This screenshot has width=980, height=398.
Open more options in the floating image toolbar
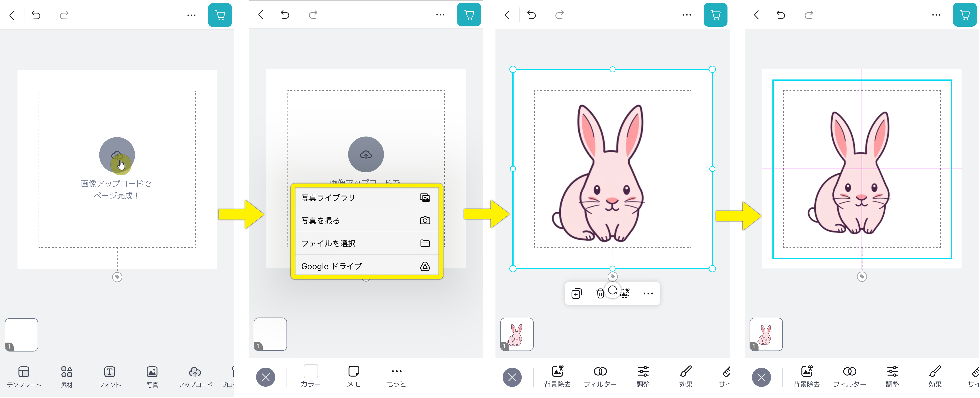[x=648, y=293]
